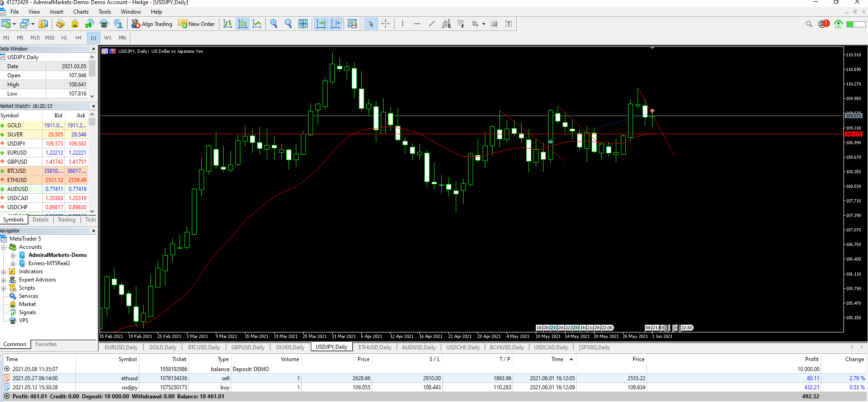Image resolution: width=868 pixels, height=402 pixels.
Task: Set timeframe to M1
Action: coord(6,38)
